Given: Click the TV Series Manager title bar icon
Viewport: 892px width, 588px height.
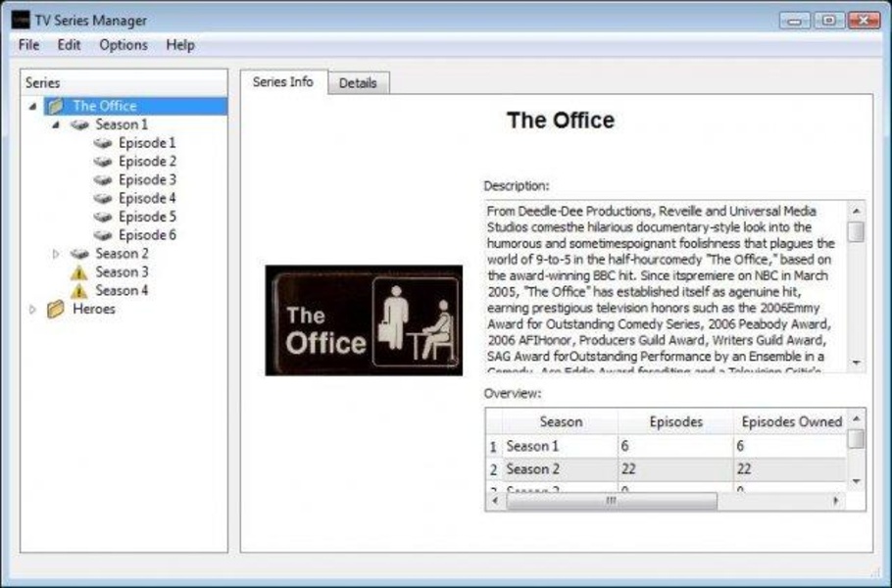Looking at the screenshot, I should pos(21,20).
